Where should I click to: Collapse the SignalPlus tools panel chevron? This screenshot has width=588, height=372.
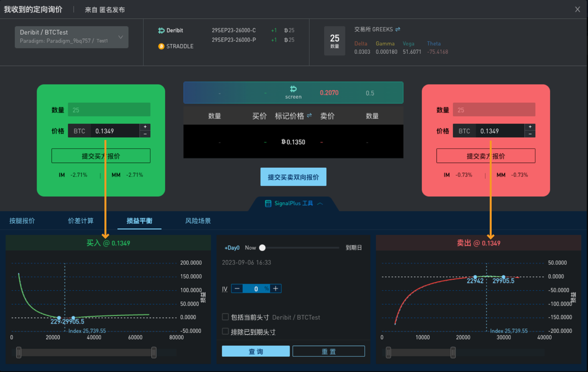(x=320, y=203)
